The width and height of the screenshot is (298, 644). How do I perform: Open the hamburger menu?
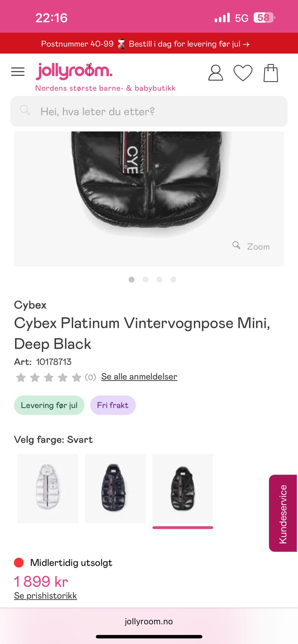tap(18, 72)
